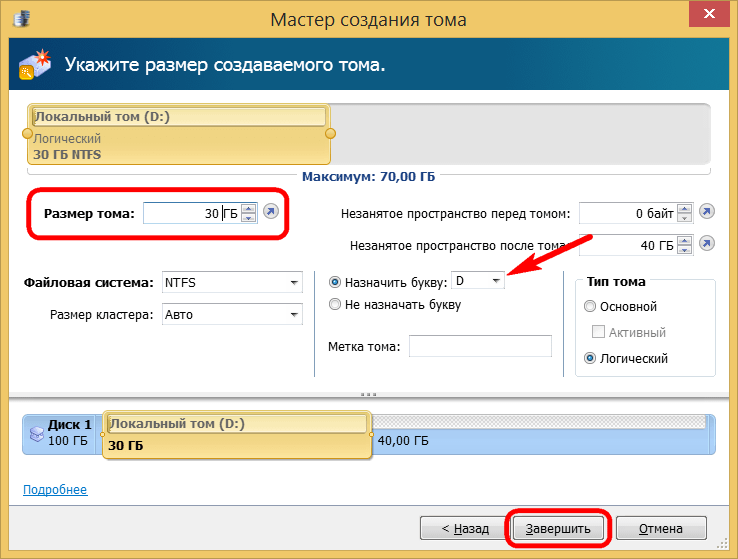Viewport: 738px width, 559px height.
Task: Click the right resize handle of the volume bar
Action: (331, 133)
